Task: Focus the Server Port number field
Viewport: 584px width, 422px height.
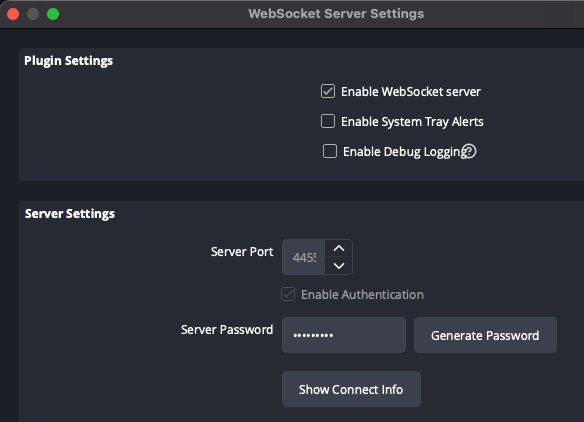Action: click(304, 257)
